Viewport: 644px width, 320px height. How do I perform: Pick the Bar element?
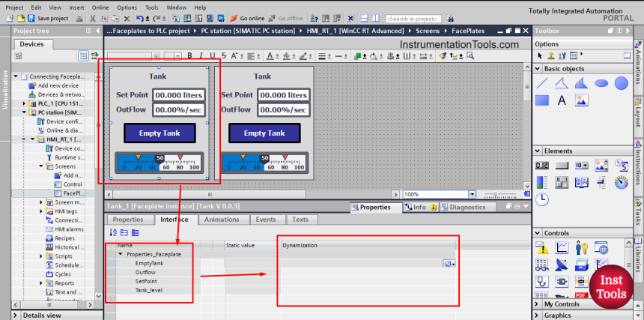coord(542,182)
